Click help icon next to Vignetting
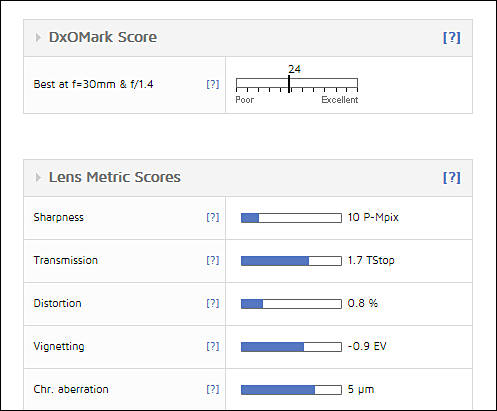The width and height of the screenshot is (497, 411). (213, 346)
